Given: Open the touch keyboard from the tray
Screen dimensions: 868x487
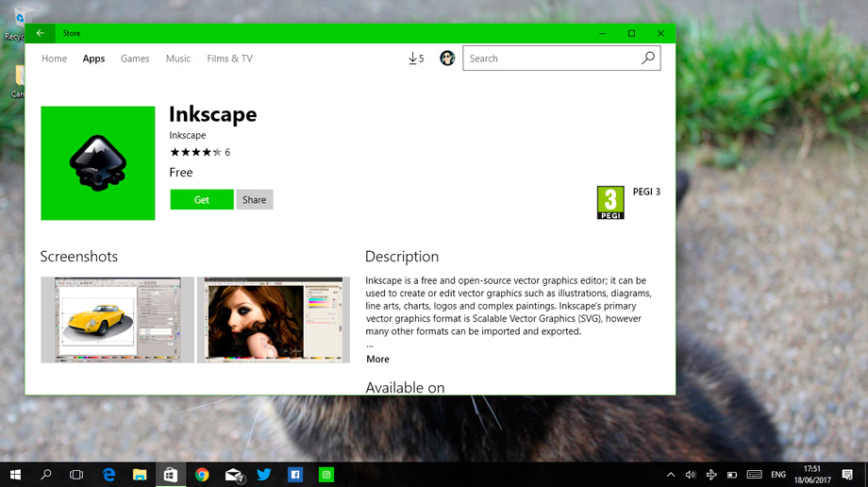Looking at the screenshot, I should click(754, 475).
